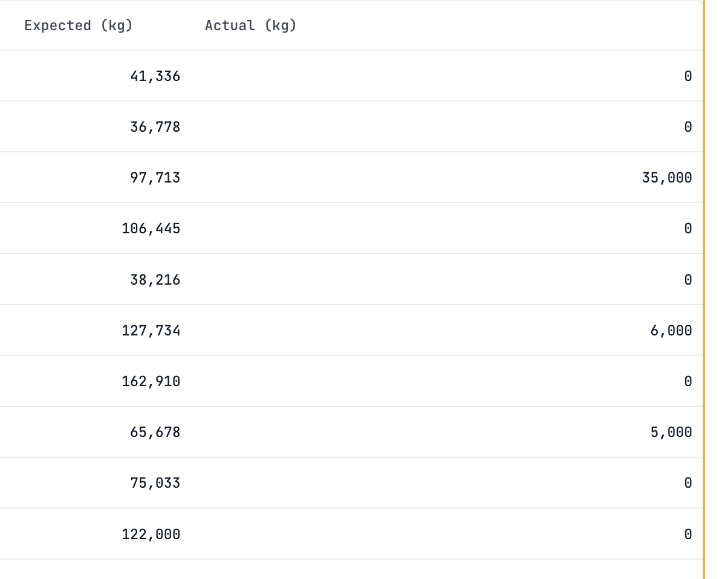
Task: Select the expected value 65,678
Action: pos(155,432)
